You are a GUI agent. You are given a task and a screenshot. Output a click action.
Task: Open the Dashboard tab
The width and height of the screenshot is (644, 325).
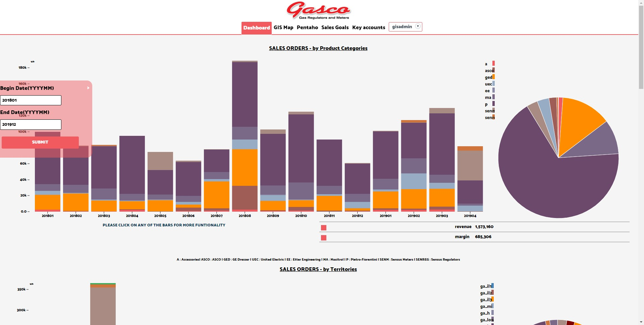point(256,28)
